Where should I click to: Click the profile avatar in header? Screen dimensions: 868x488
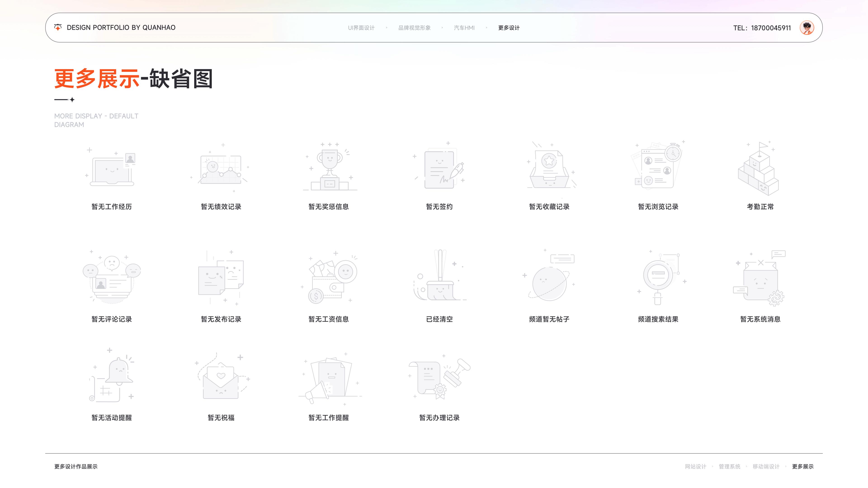(x=807, y=28)
